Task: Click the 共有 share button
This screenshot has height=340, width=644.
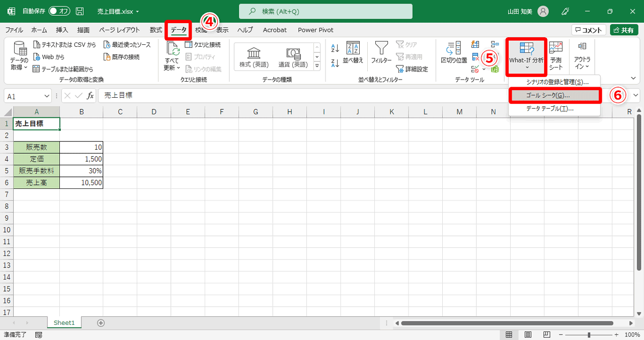Action: click(x=624, y=30)
